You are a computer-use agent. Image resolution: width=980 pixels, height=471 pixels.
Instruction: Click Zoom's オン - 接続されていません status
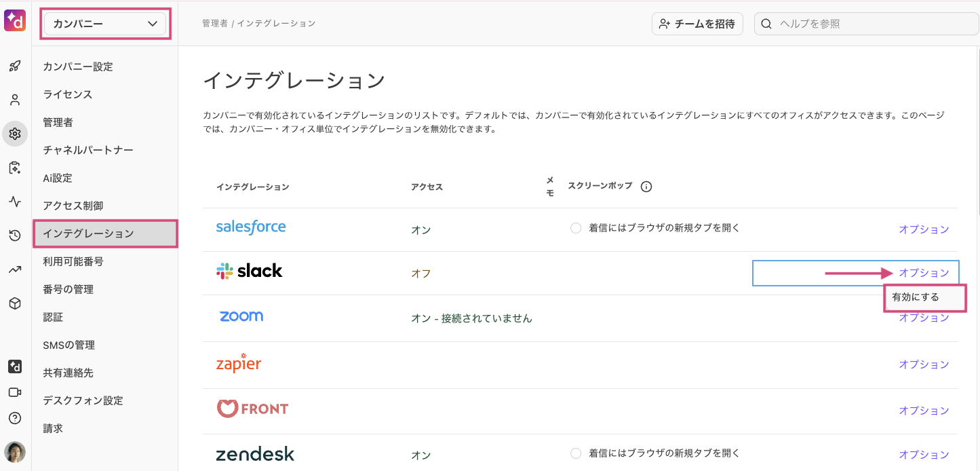471,318
